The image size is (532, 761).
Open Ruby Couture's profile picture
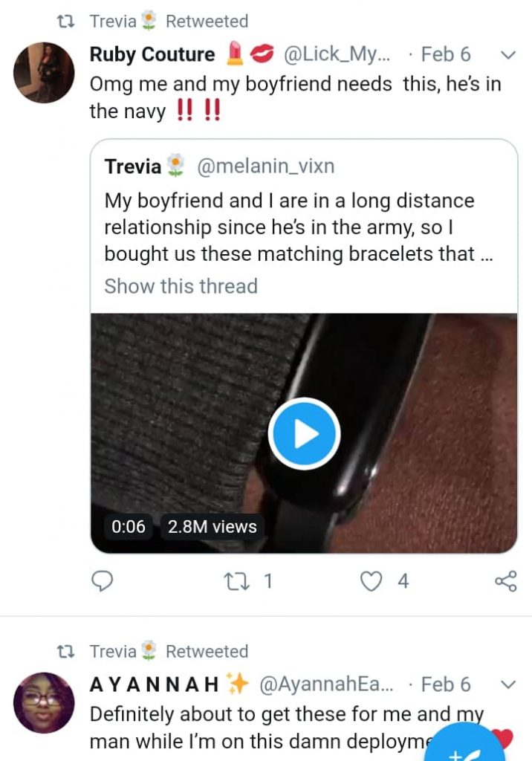click(45, 73)
